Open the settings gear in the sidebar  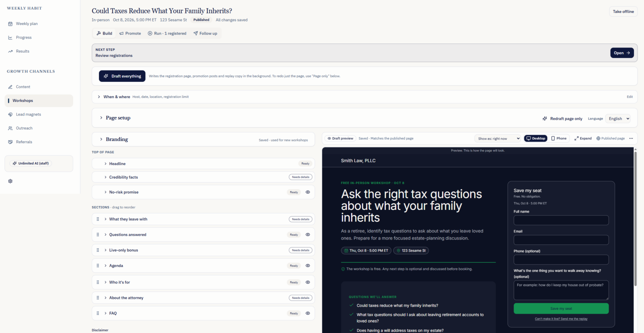[x=10, y=181]
